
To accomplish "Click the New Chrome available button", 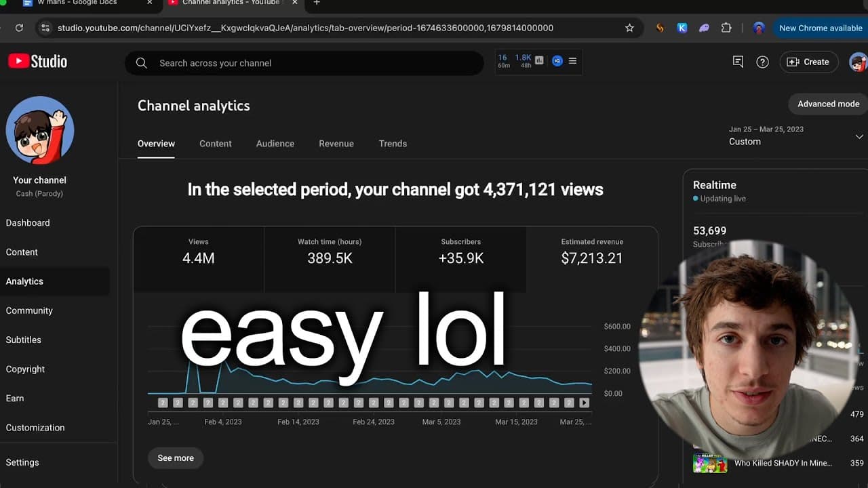I will [821, 28].
